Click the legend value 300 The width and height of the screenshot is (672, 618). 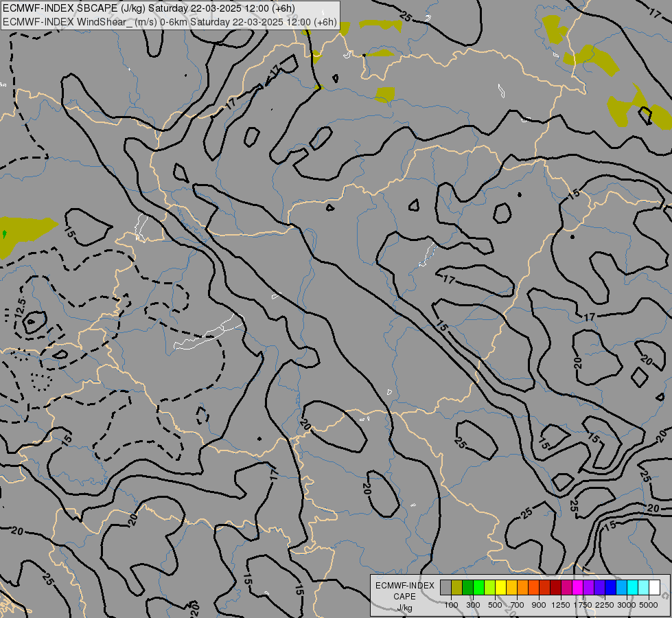(x=473, y=605)
